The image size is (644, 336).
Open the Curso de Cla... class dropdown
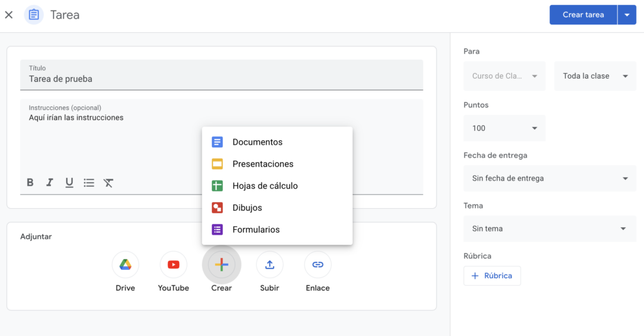coord(504,76)
